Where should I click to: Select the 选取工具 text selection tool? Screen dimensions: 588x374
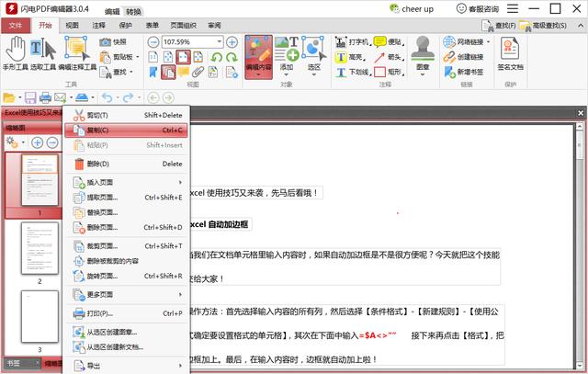pos(43,53)
